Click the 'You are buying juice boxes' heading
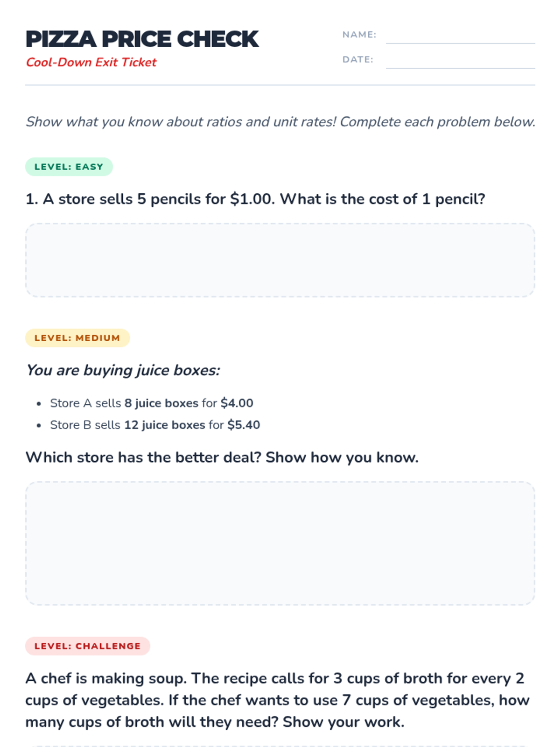560x747 pixels. pyautogui.click(x=123, y=370)
